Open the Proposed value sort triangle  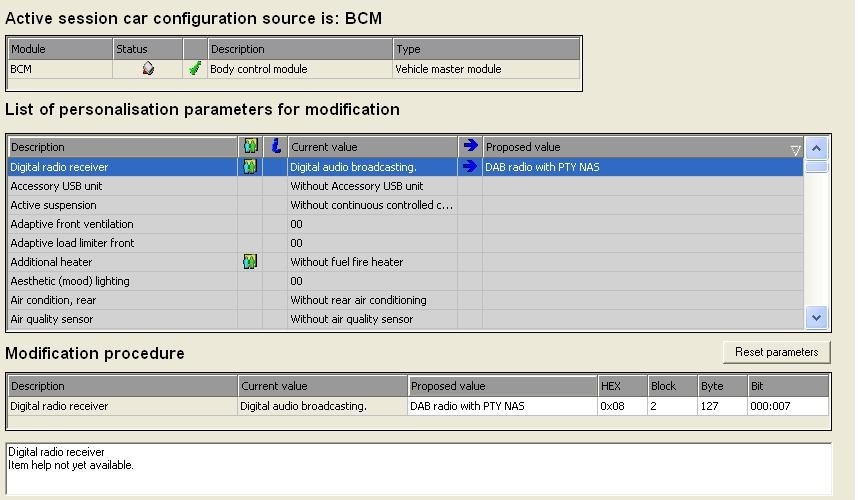(x=795, y=150)
